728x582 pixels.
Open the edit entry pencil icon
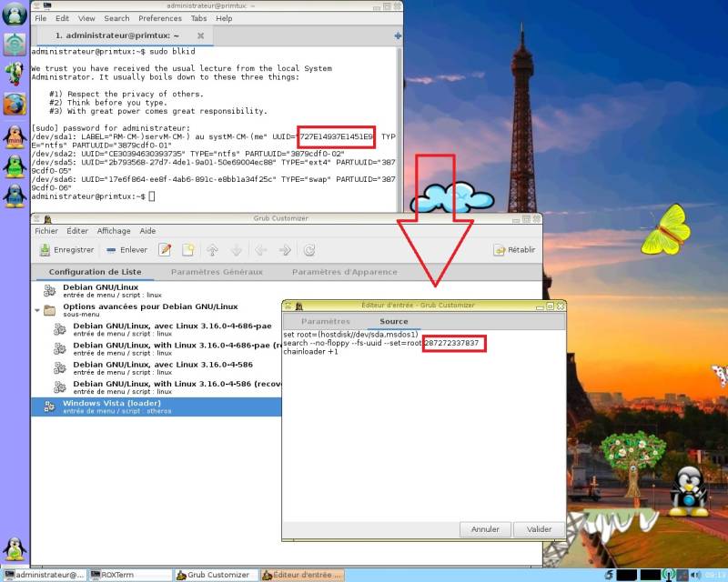(x=165, y=250)
